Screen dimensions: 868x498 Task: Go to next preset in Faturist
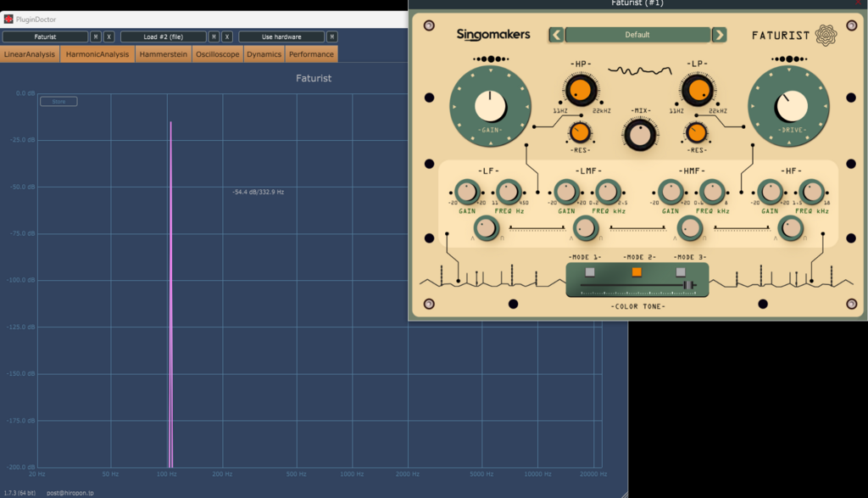(719, 35)
